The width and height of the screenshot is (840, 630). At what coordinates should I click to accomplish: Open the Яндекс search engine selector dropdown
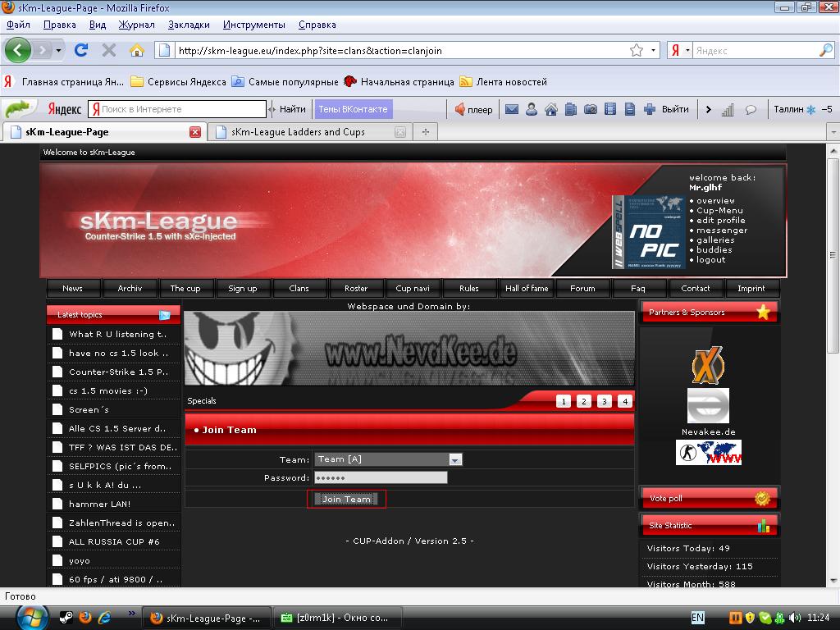coord(688,50)
